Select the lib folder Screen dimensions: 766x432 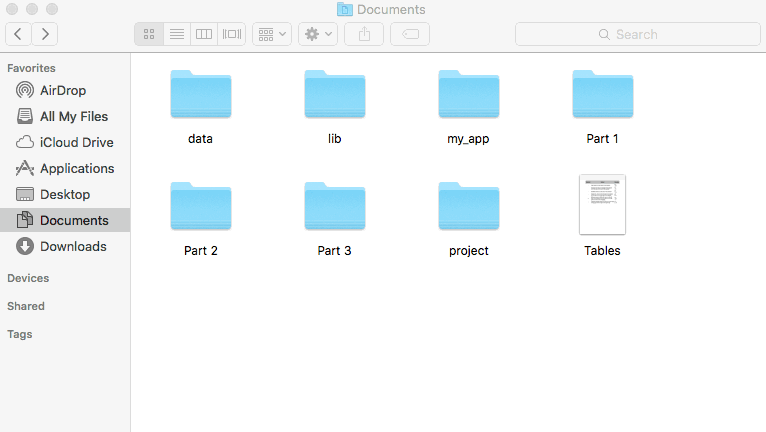335,94
